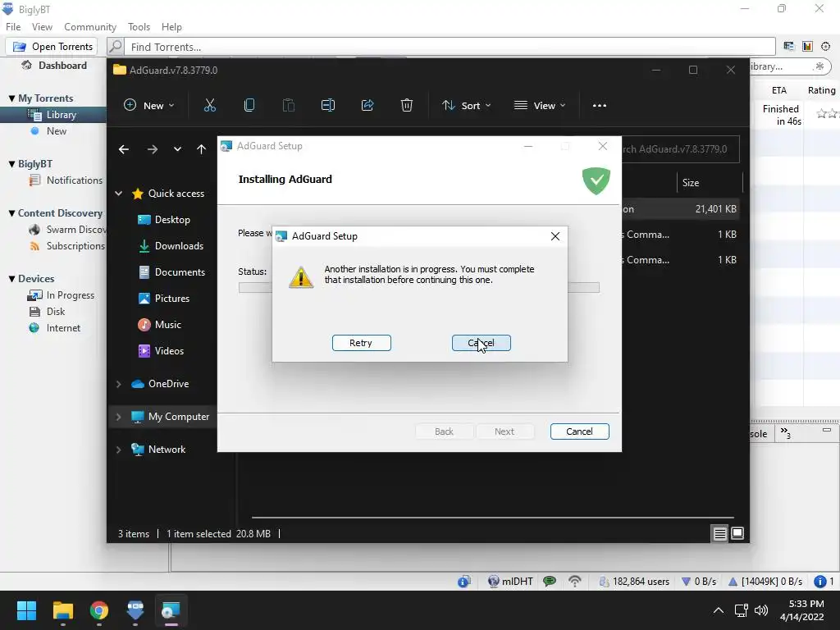
Task: Select Dashboard in BiglyBT sidebar
Action: (62, 66)
